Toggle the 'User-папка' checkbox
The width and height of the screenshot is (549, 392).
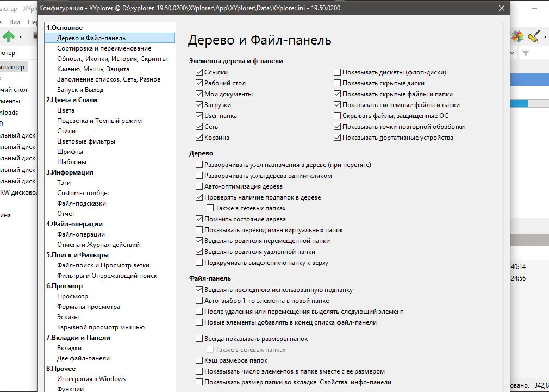(x=199, y=116)
